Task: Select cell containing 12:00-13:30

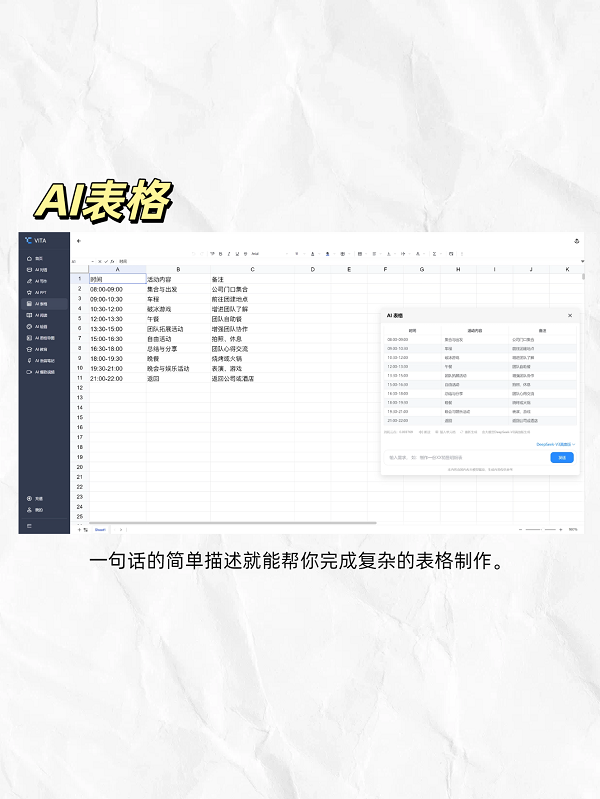Action: [x=118, y=319]
